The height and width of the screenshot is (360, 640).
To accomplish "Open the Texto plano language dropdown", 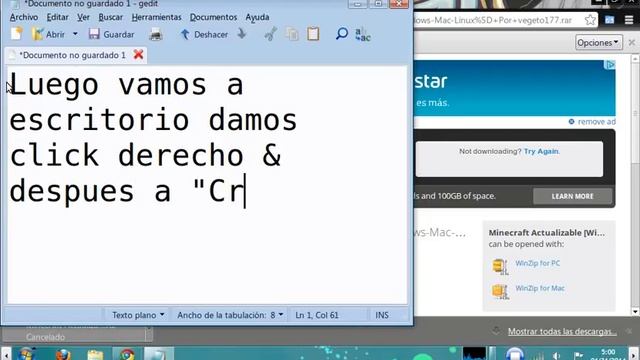I will point(138,315).
